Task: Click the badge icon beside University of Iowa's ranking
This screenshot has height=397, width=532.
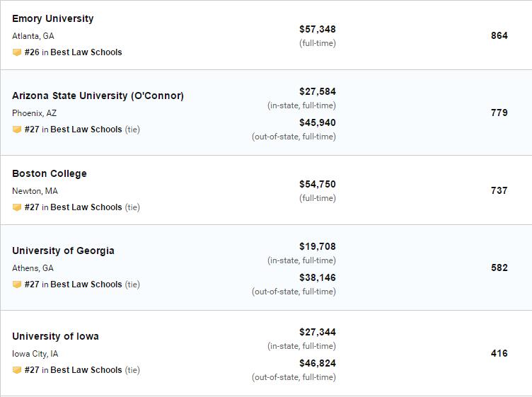Action: coord(17,370)
